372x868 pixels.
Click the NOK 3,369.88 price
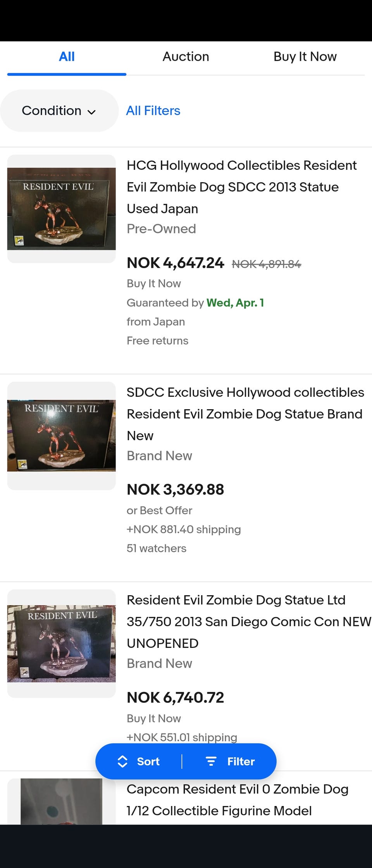pyautogui.click(x=175, y=489)
